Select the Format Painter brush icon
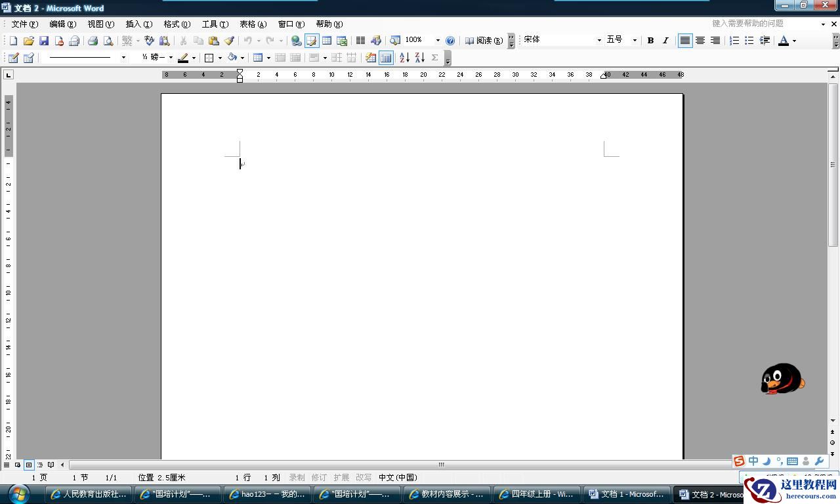This screenshot has width=840, height=504. [x=229, y=41]
